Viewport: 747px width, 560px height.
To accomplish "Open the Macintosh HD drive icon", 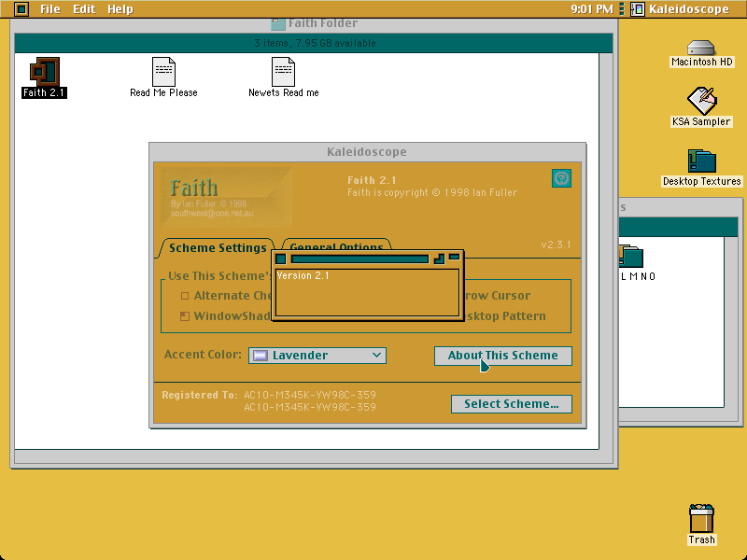I will pyautogui.click(x=701, y=48).
